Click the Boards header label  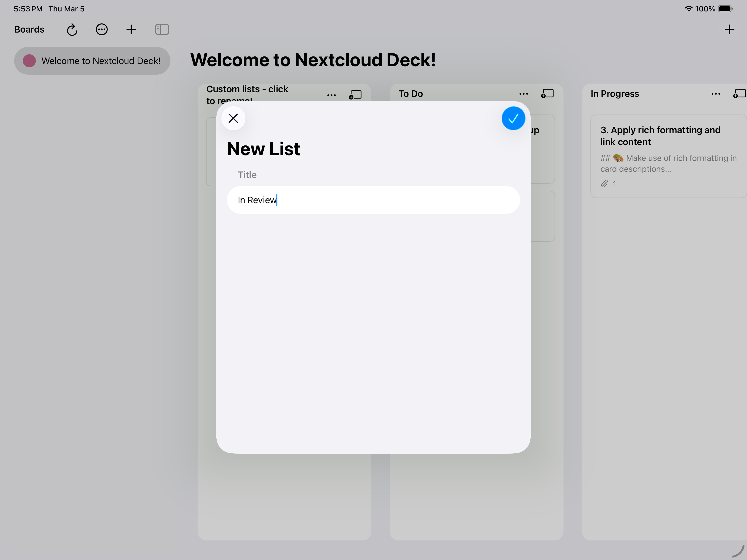tap(29, 30)
